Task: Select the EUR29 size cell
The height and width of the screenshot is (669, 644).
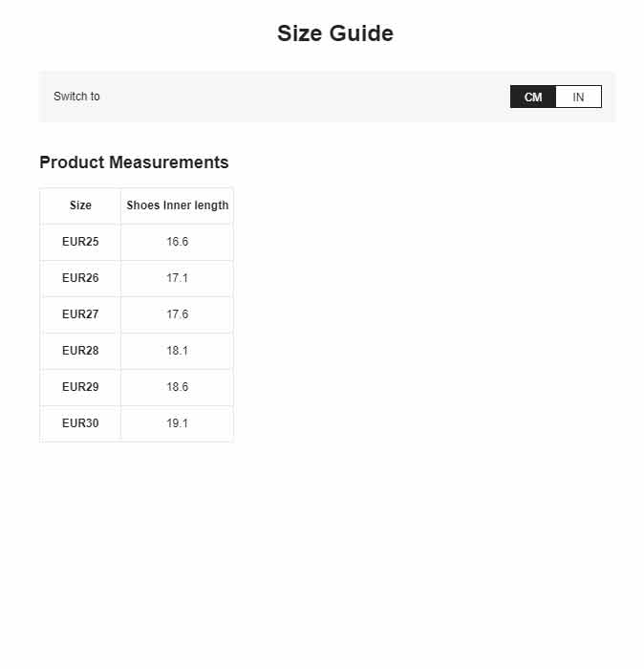Action: pyautogui.click(x=80, y=386)
